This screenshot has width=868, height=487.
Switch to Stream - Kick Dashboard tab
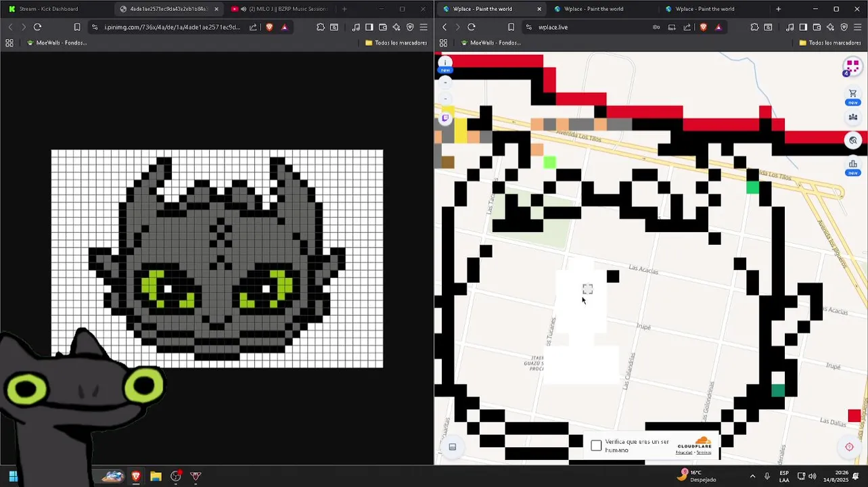[x=56, y=9]
